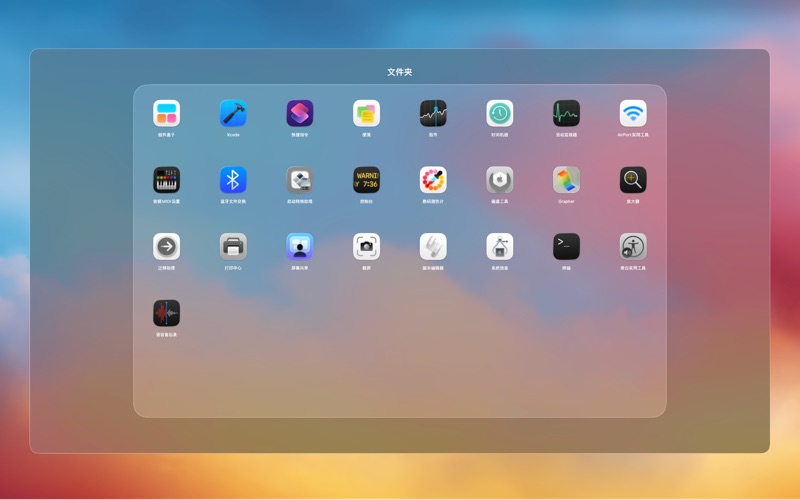Open Audio MIDI Setup piano icon
The image size is (800, 500).
[166, 180]
